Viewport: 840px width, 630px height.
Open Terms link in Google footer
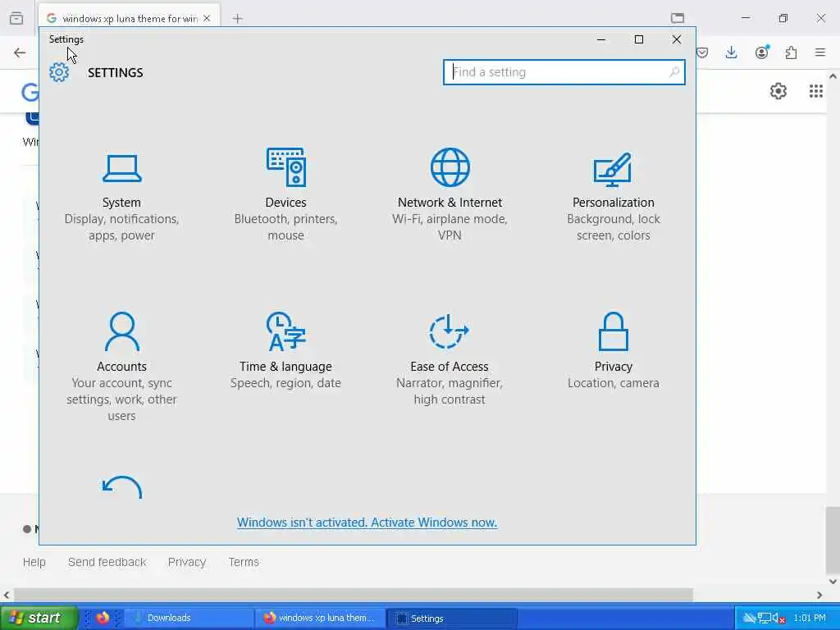point(244,562)
